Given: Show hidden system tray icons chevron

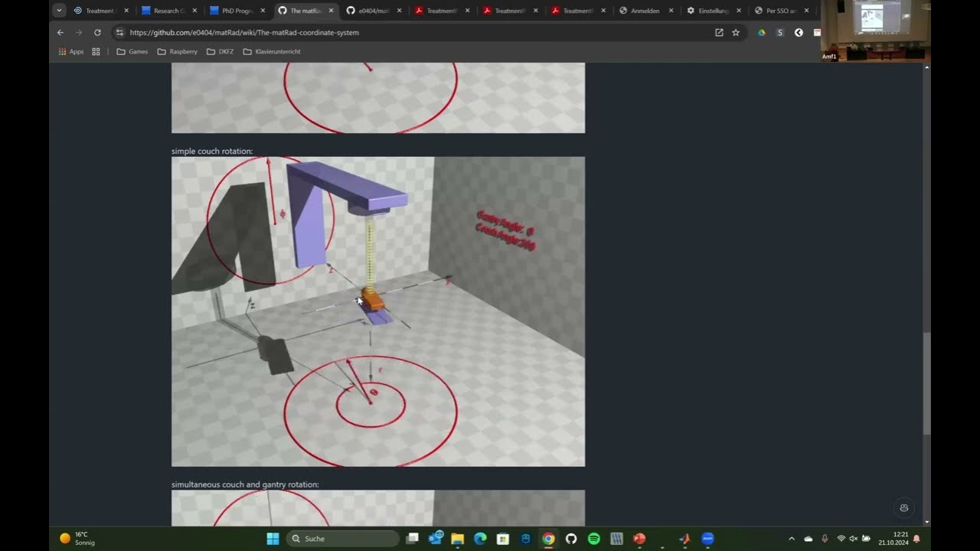Looking at the screenshot, I should tap(792, 539).
